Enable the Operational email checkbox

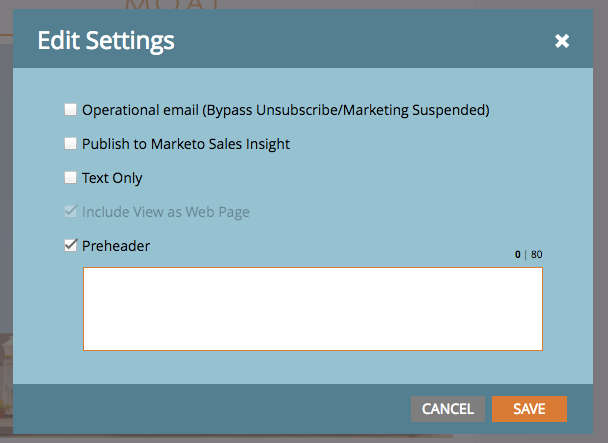[71, 110]
